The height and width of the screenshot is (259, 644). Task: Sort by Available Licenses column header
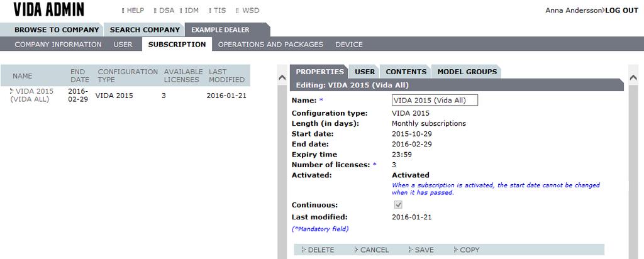click(x=183, y=75)
